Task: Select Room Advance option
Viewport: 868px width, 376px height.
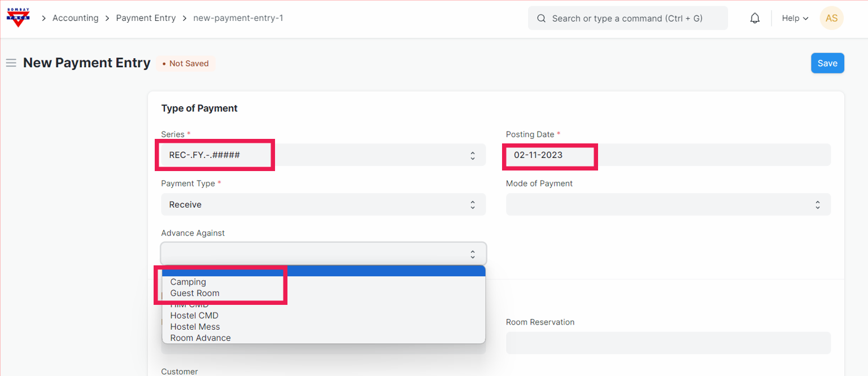Action: coord(200,338)
